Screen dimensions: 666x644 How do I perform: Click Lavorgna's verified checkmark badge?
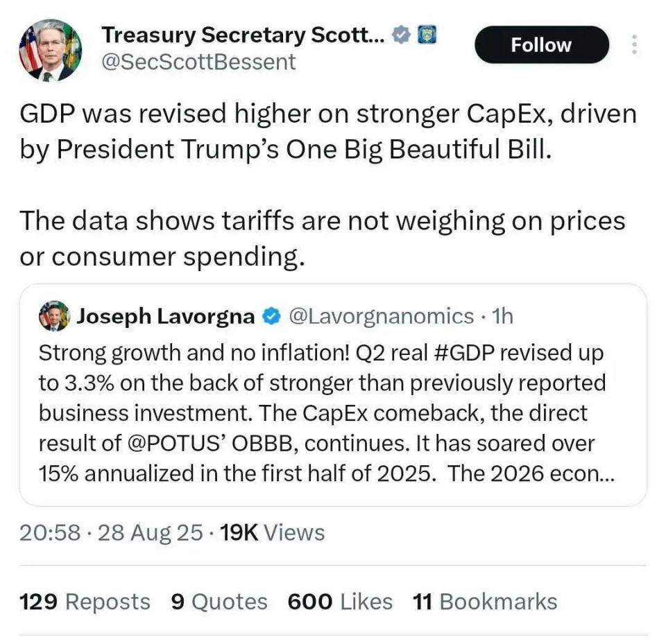pos(269,316)
